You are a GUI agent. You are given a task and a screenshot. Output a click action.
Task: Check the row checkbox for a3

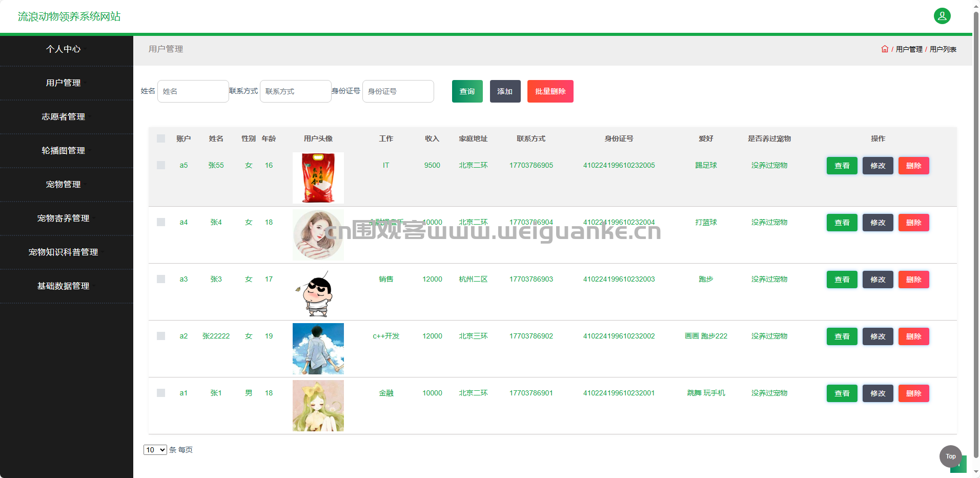point(161,279)
